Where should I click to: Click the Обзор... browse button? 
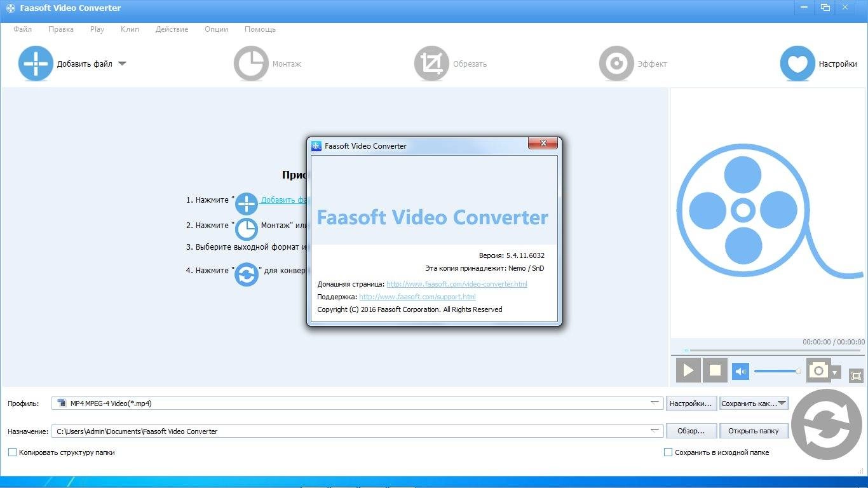pos(691,431)
